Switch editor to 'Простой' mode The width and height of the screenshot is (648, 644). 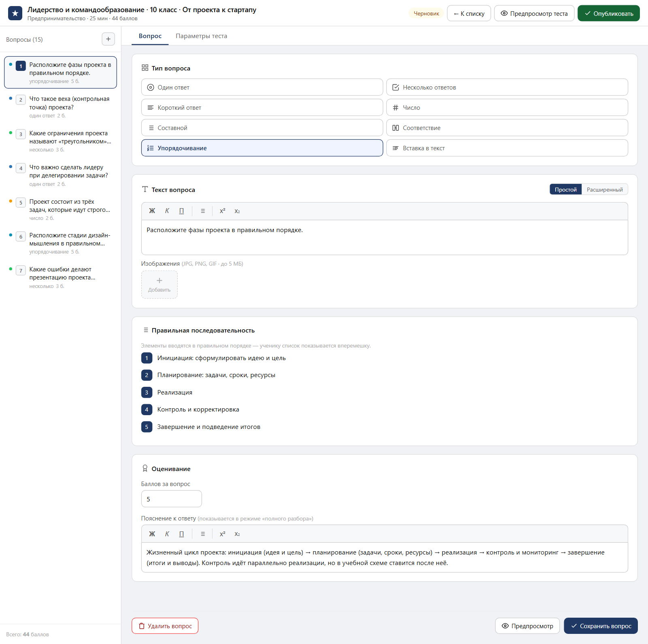(566, 190)
